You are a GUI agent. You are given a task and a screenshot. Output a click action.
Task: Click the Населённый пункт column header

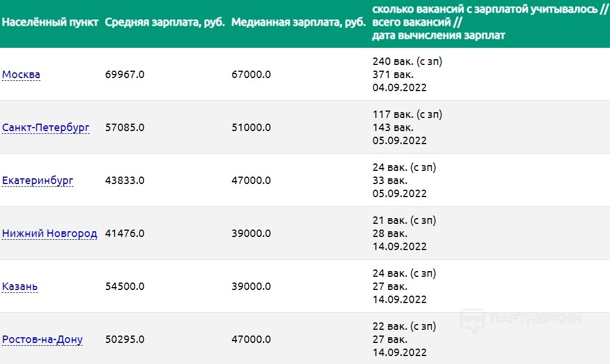(x=51, y=23)
